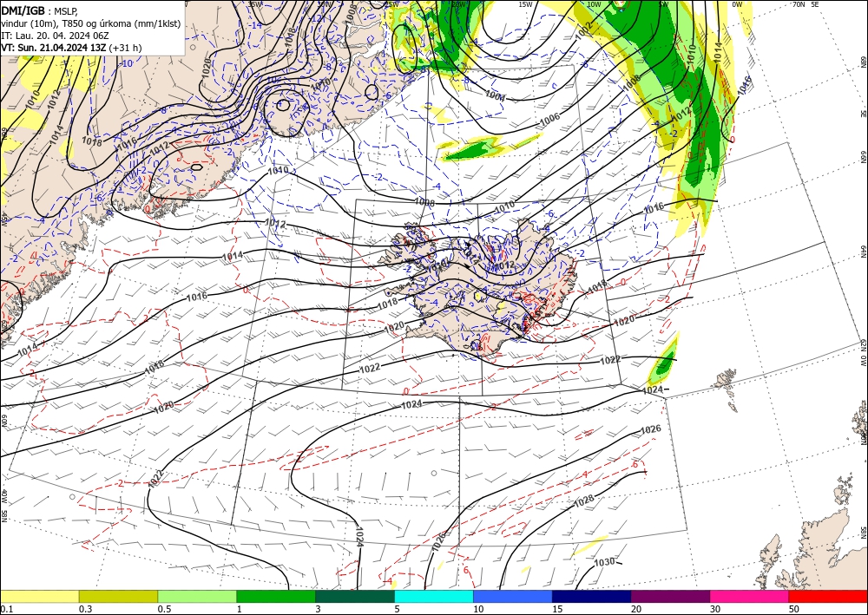Image resolution: width=868 pixels, height=615 pixels.
Task: Click the "15" legend scale label
Action: 557,609
